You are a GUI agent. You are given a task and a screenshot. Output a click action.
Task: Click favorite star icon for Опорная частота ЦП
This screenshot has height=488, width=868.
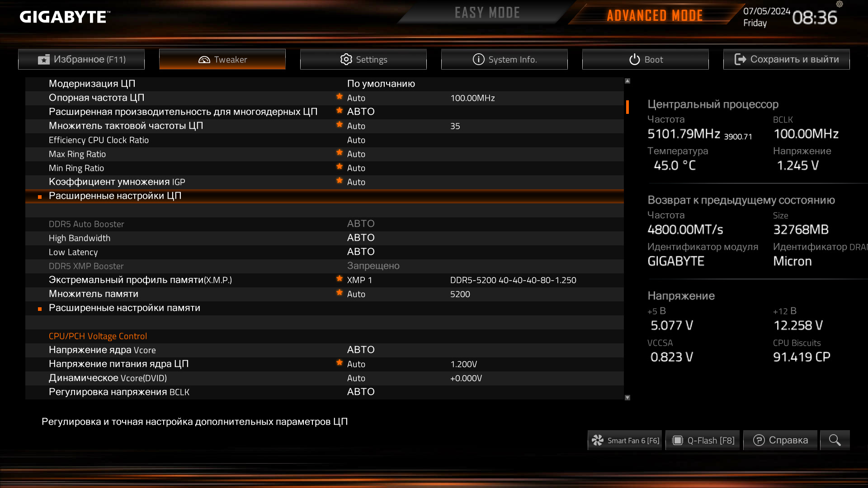pyautogui.click(x=340, y=97)
